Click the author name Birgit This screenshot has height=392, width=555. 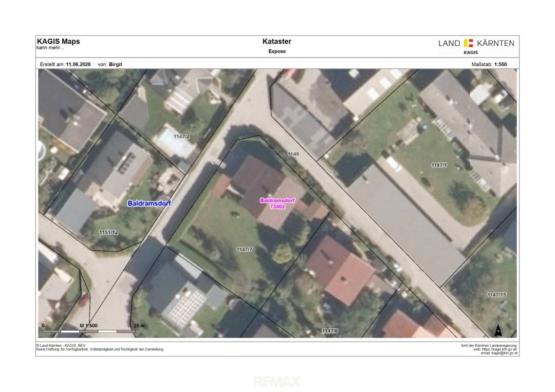point(116,64)
